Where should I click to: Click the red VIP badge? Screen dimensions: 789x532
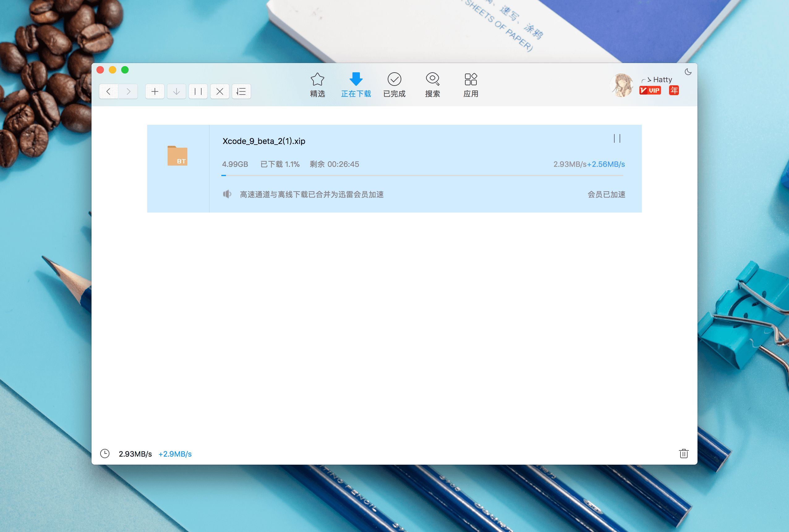pyautogui.click(x=650, y=90)
